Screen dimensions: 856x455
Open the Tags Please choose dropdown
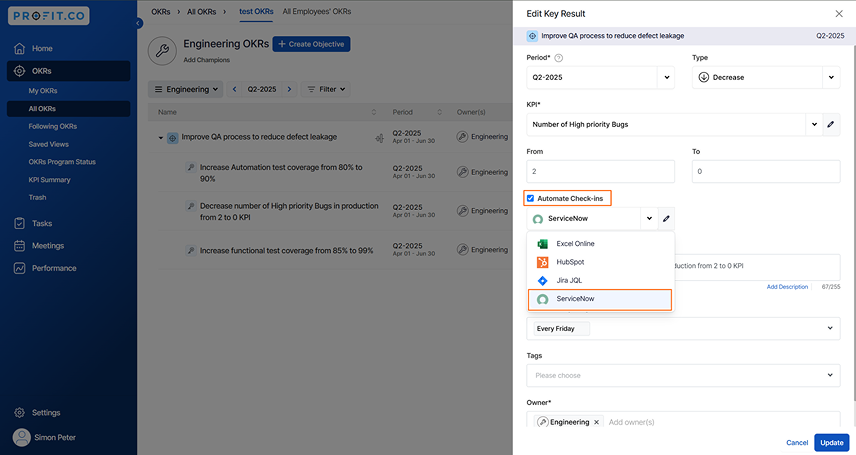coord(683,376)
